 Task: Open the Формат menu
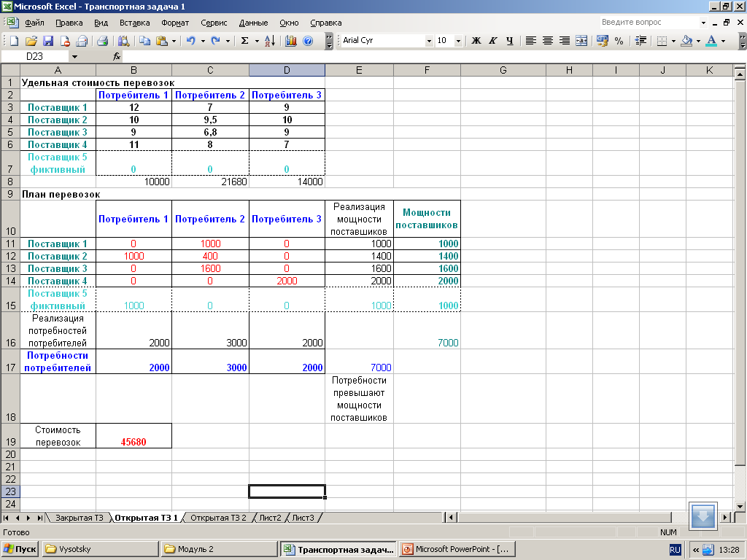175,23
